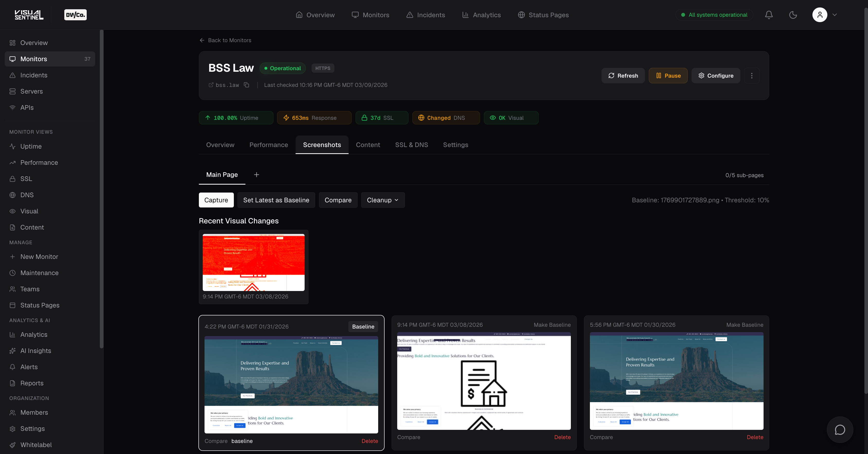Expand the user account chevron

coord(835,15)
